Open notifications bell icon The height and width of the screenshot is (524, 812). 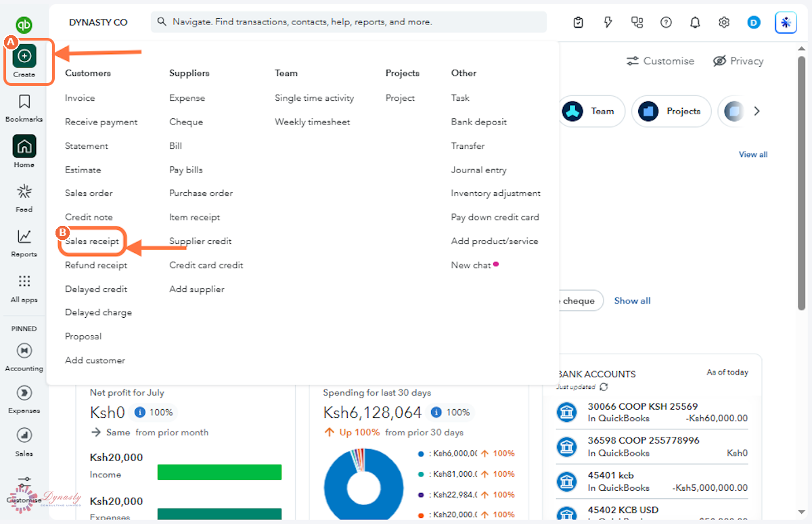[695, 22]
